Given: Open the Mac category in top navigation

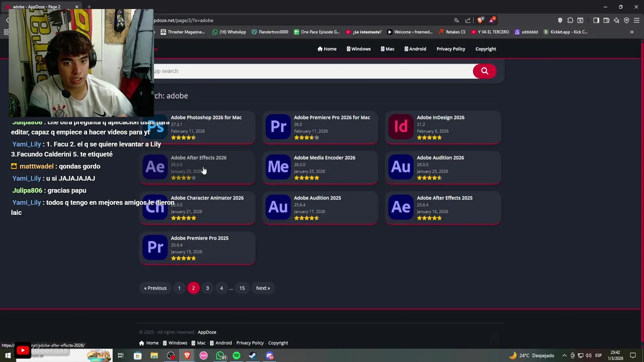Looking at the screenshot, I should [x=387, y=49].
